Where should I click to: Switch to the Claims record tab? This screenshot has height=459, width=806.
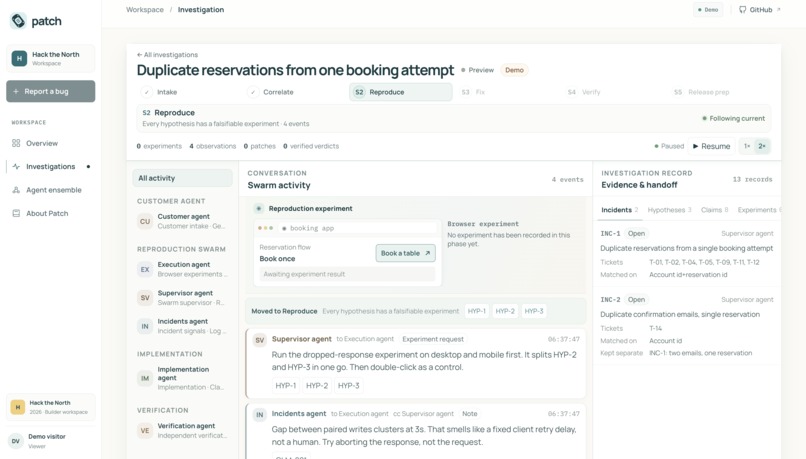[715, 210]
